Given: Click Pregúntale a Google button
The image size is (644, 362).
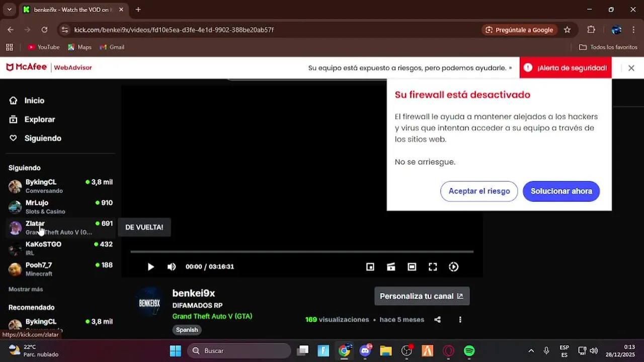Looking at the screenshot, I should 520,30.
